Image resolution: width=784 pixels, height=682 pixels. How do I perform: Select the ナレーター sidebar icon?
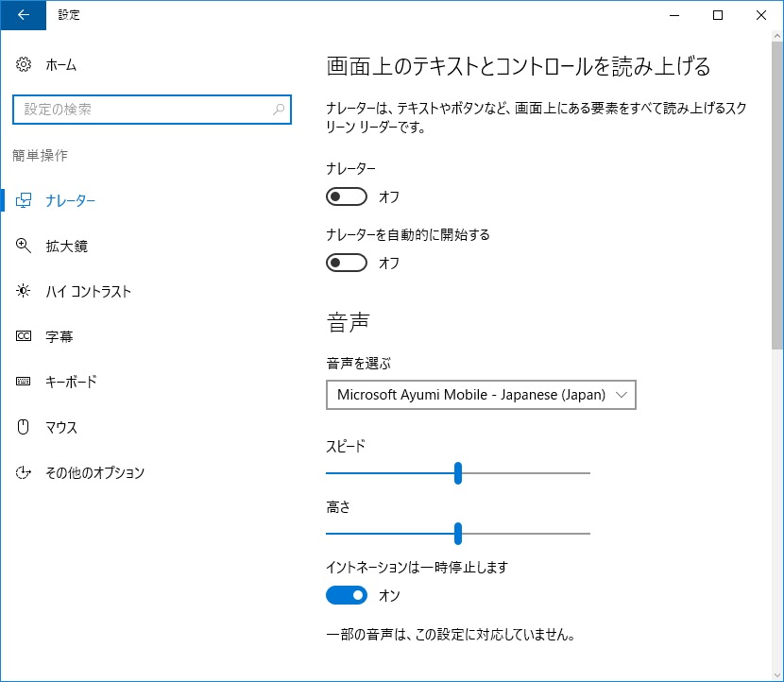[23, 200]
